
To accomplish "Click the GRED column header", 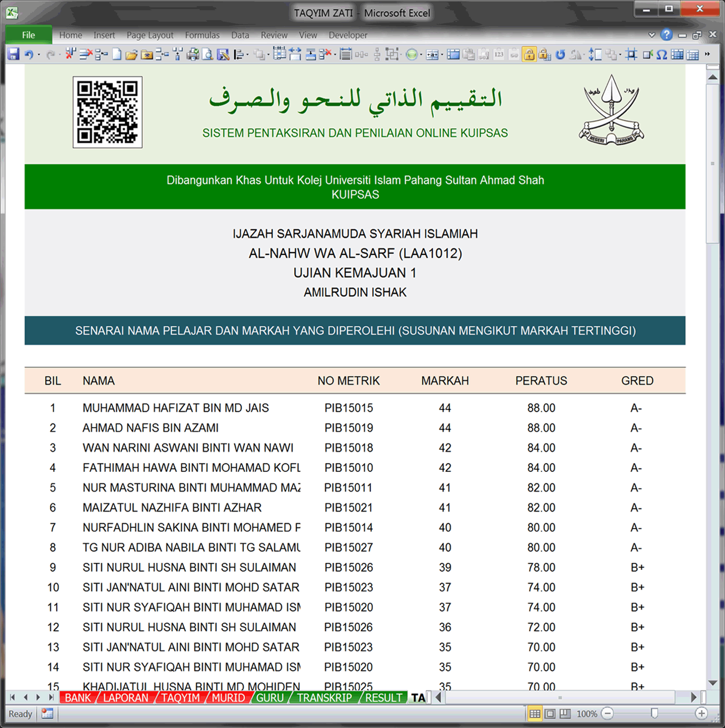I will click(637, 381).
